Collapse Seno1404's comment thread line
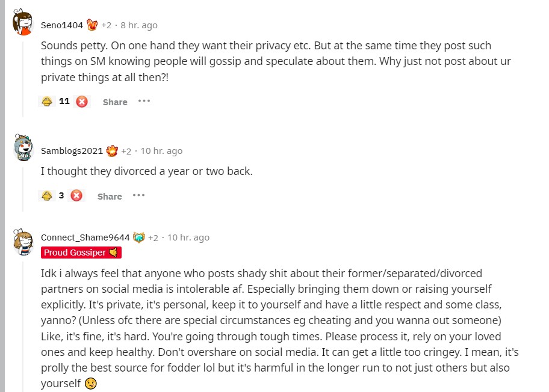This screenshot has height=392, width=549. (x=23, y=78)
